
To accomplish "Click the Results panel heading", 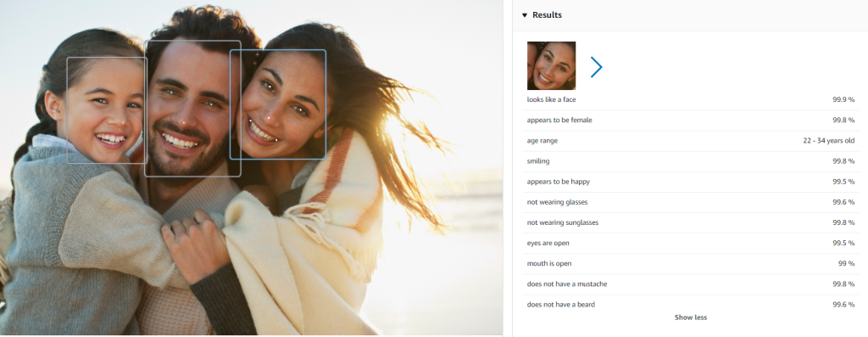I will [x=547, y=15].
